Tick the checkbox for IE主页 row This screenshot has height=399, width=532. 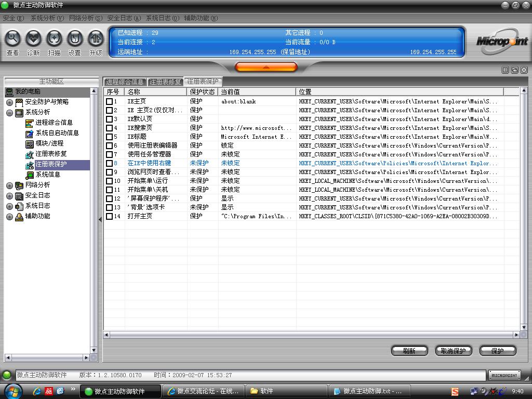109,101
